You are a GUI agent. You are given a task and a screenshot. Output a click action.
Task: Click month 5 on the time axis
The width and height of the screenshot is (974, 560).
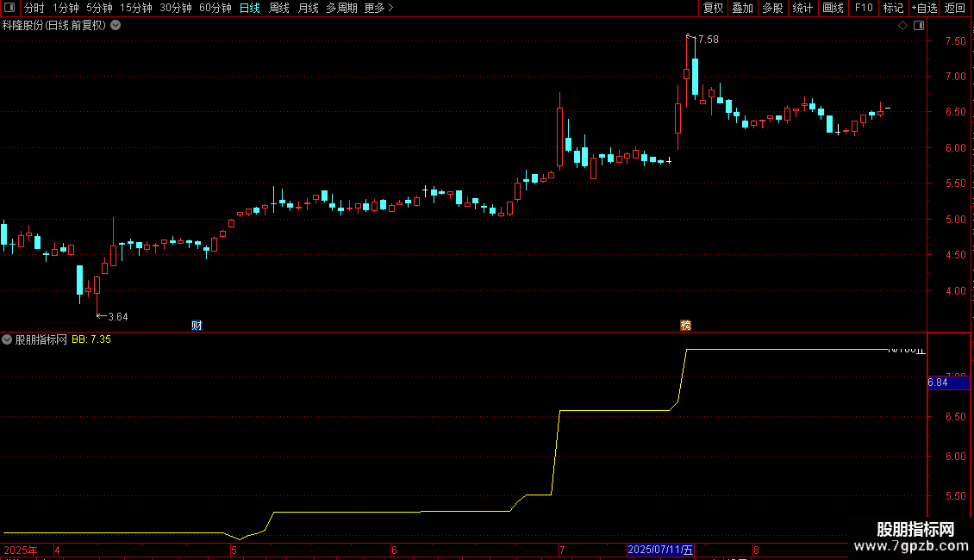tap(234, 551)
